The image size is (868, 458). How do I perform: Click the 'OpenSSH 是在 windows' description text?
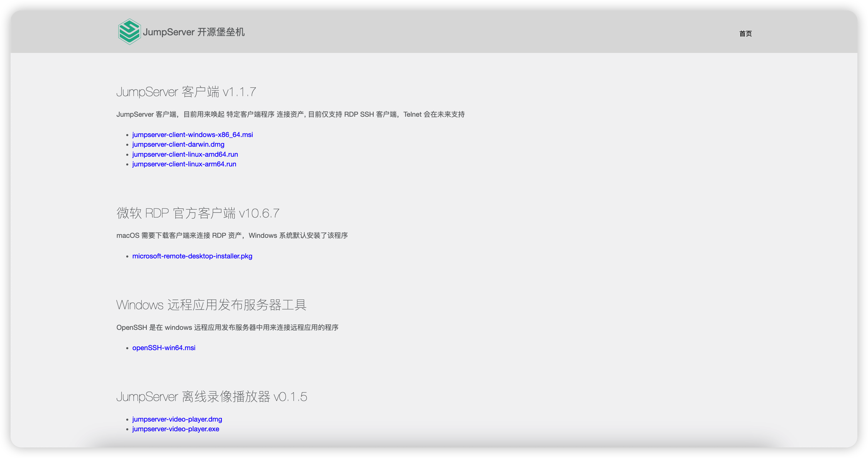tap(227, 327)
